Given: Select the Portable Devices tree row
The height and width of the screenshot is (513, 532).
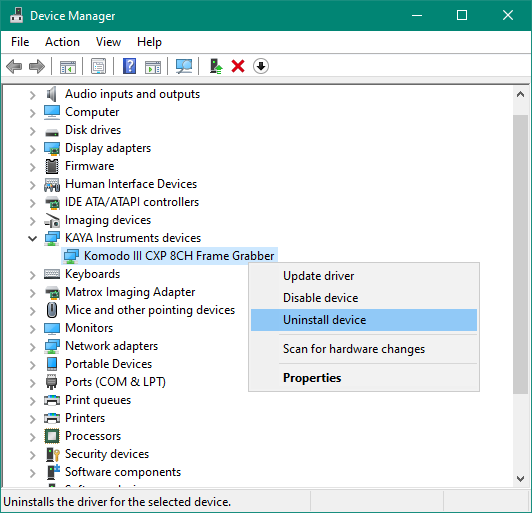Looking at the screenshot, I should (108, 364).
